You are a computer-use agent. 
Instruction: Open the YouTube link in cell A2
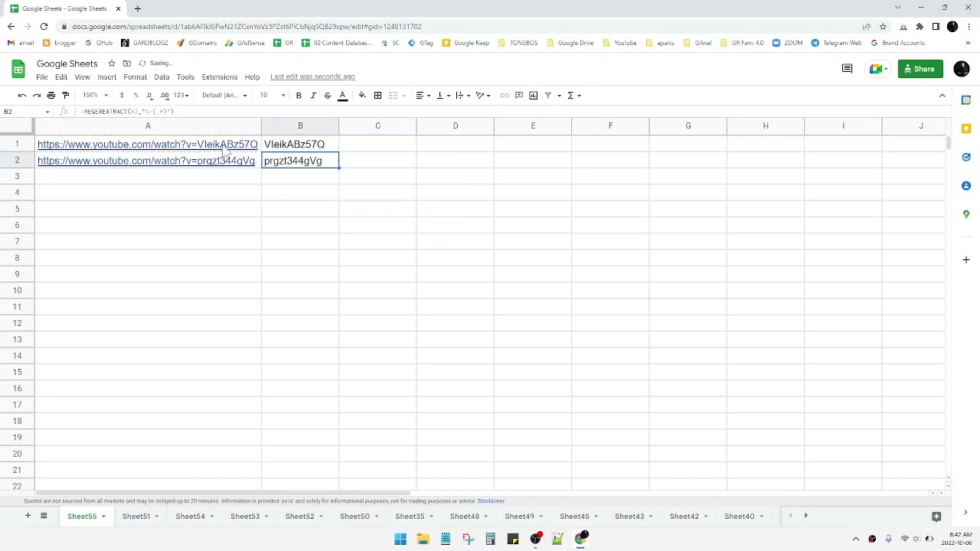(146, 161)
